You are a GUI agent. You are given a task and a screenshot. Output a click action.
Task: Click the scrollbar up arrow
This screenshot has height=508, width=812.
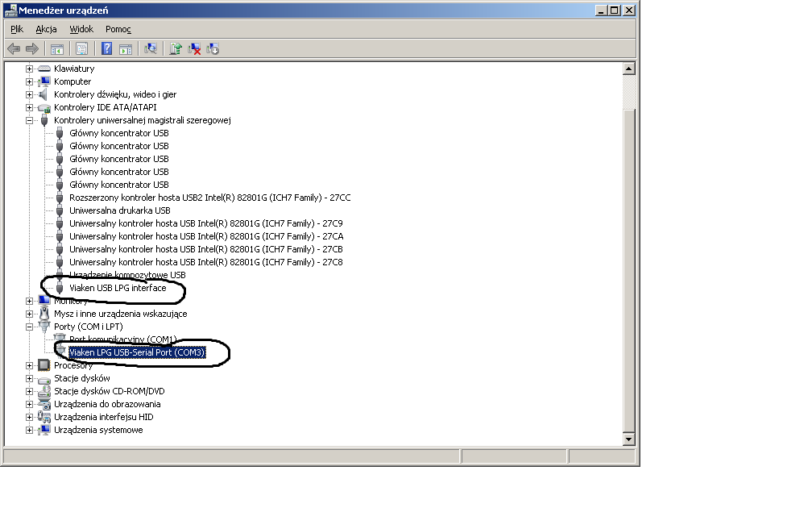628,69
